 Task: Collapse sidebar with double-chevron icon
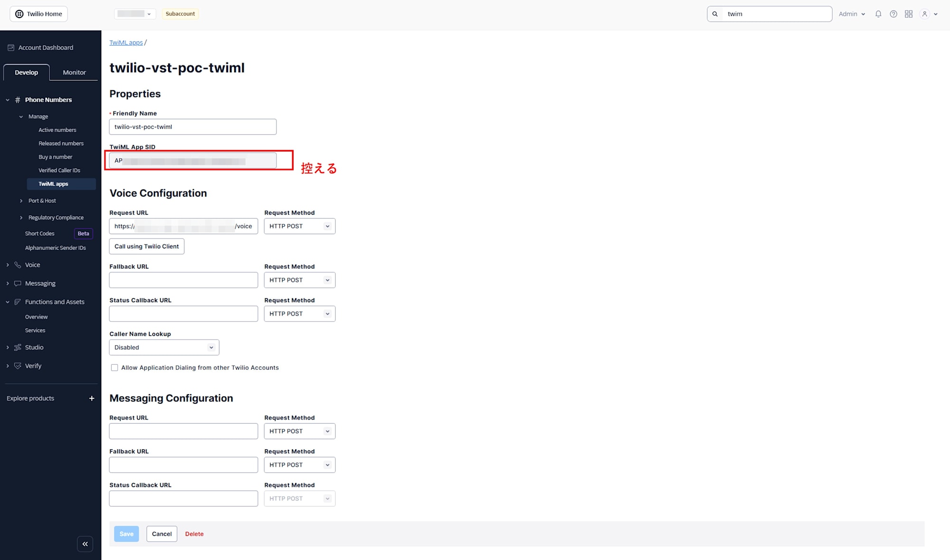pyautogui.click(x=85, y=544)
